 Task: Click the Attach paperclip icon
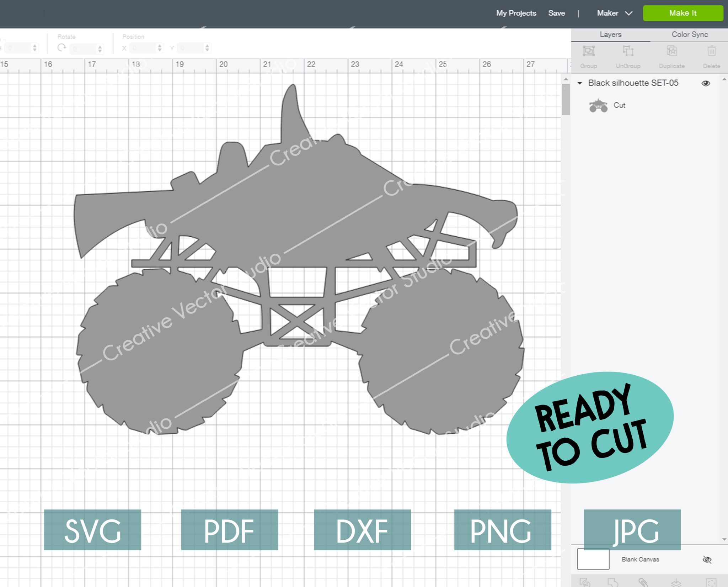click(x=643, y=582)
